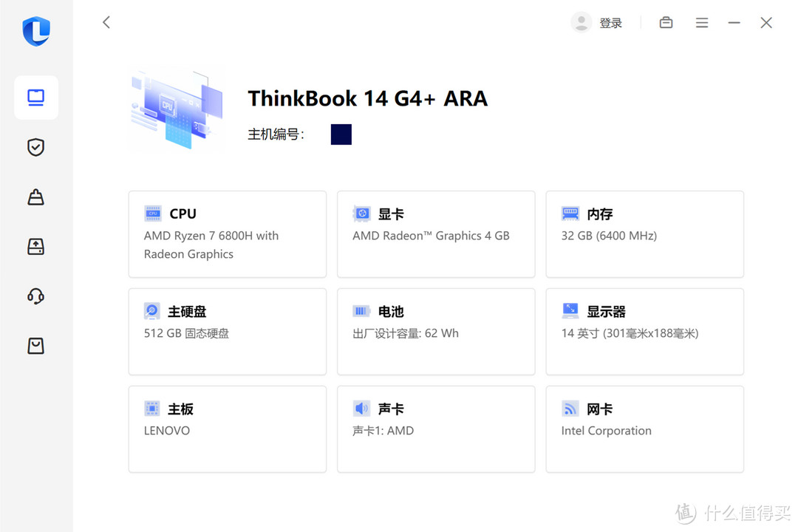Image resolution: width=798 pixels, height=532 pixels.
Task: Open the hamburger menu
Action: 702,23
